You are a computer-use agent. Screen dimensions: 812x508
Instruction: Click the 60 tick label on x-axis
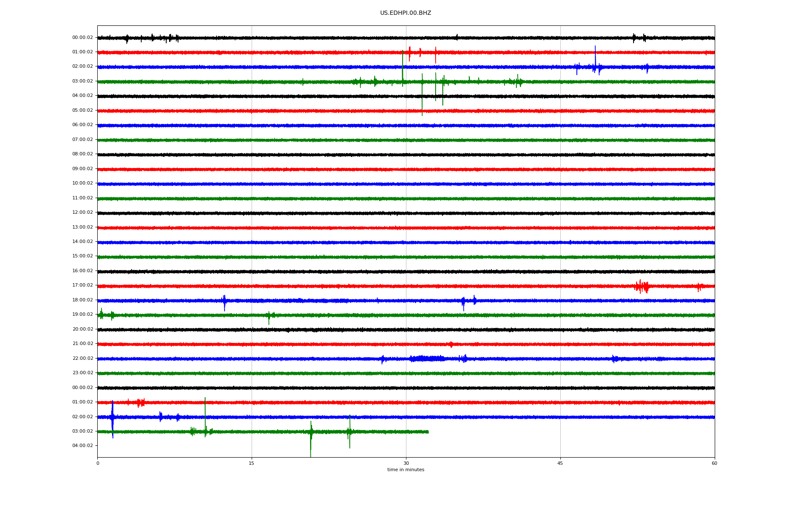pyautogui.click(x=714, y=463)
